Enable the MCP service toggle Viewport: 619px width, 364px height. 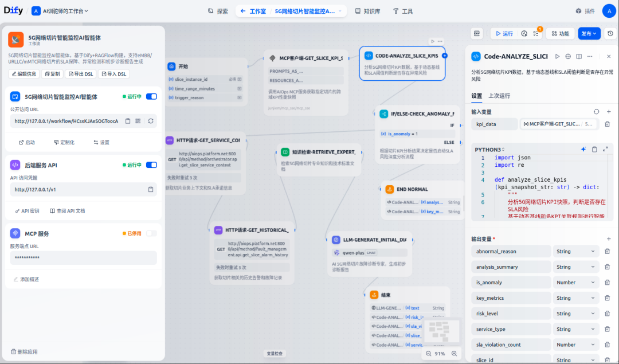coord(151,233)
